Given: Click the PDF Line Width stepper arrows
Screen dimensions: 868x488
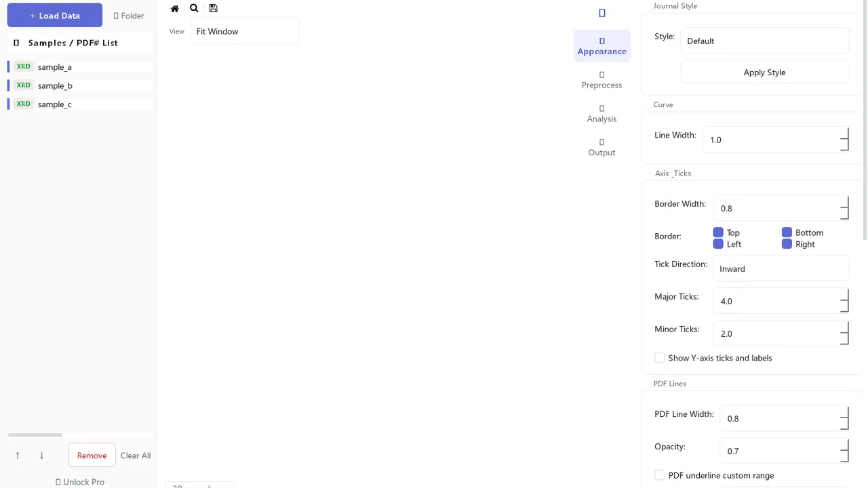Looking at the screenshot, I should pos(844,418).
